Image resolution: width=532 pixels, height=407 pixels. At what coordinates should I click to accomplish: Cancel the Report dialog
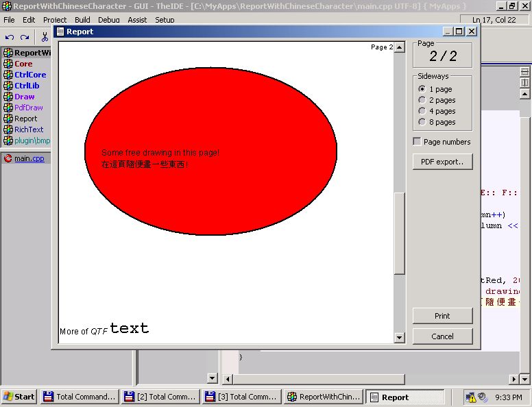coord(442,336)
